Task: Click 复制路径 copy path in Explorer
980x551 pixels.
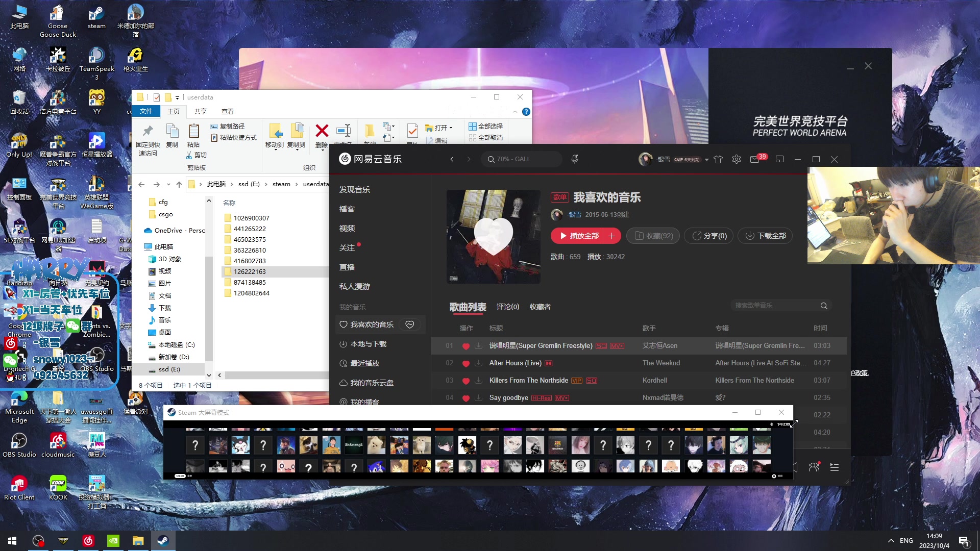Action: pyautogui.click(x=228, y=126)
